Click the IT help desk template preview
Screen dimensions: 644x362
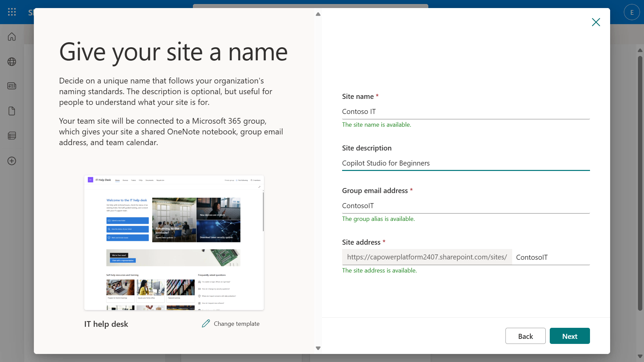[x=174, y=242]
